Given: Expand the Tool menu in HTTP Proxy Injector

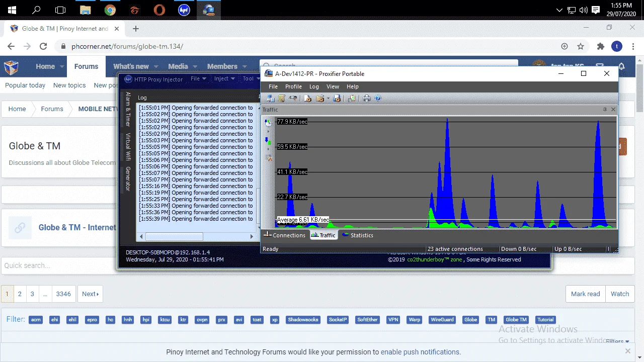Looking at the screenshot, I should tap(251, 78).
